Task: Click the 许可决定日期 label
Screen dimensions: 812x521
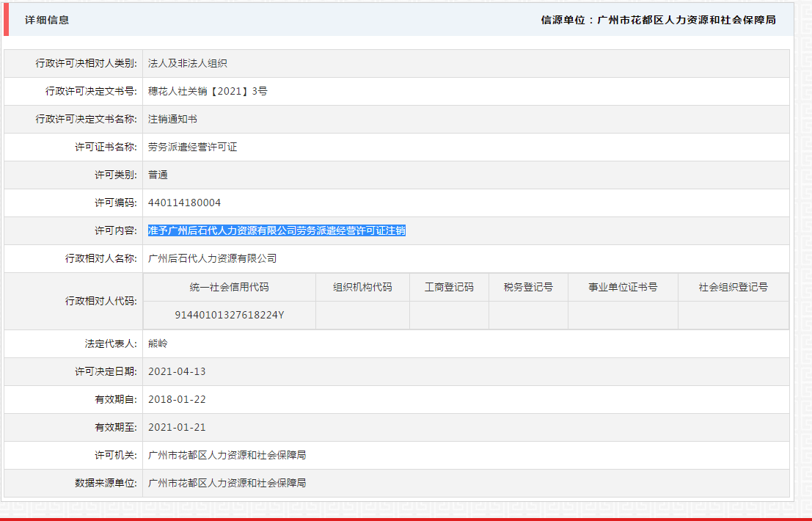Action: point(106,372)
